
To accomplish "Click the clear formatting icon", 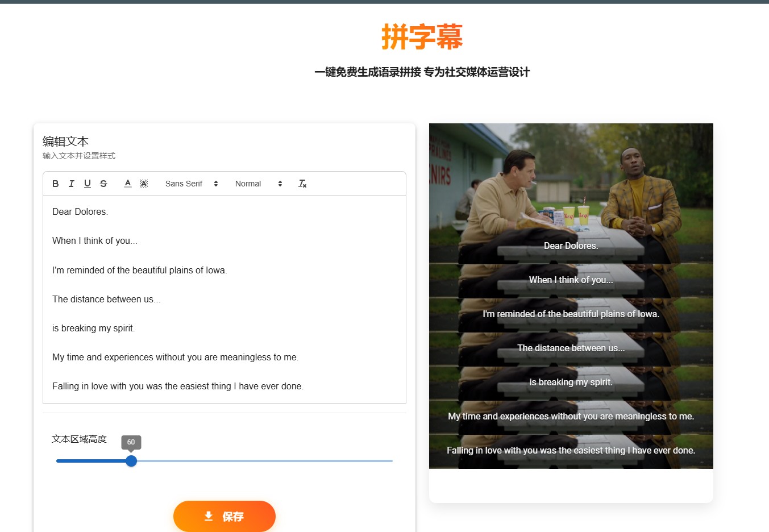I will (x=302, y=184).
